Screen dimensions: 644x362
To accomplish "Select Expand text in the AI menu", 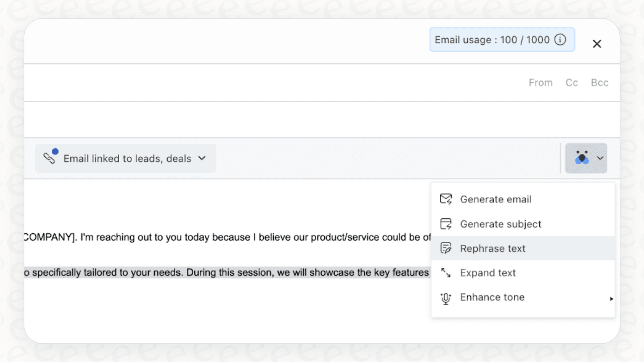I will click(488, 273).
